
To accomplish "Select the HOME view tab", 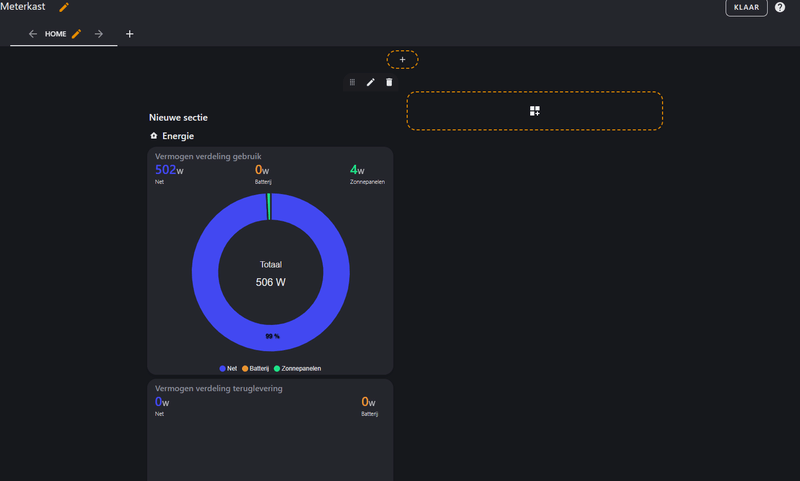I will click(x=55, y=34).
